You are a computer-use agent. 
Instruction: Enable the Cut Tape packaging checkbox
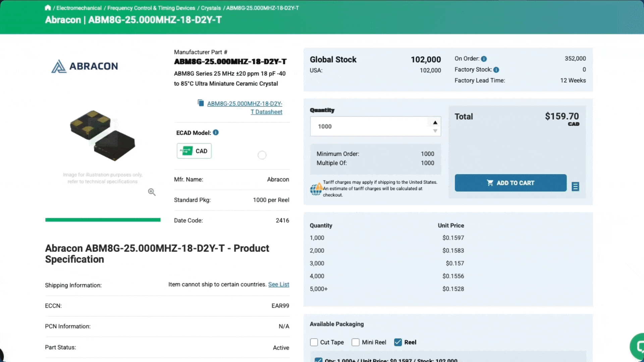(314, 342)
